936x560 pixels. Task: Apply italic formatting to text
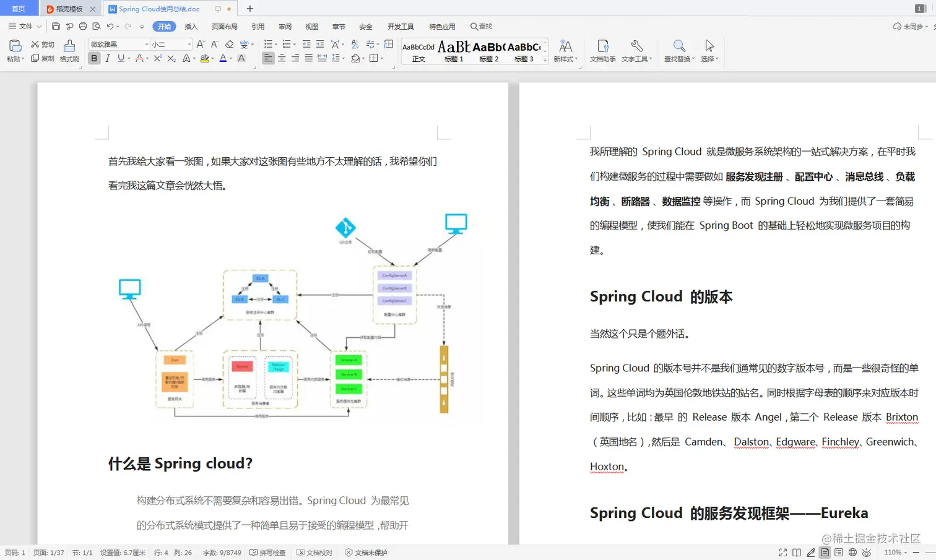tap(106, 58)
